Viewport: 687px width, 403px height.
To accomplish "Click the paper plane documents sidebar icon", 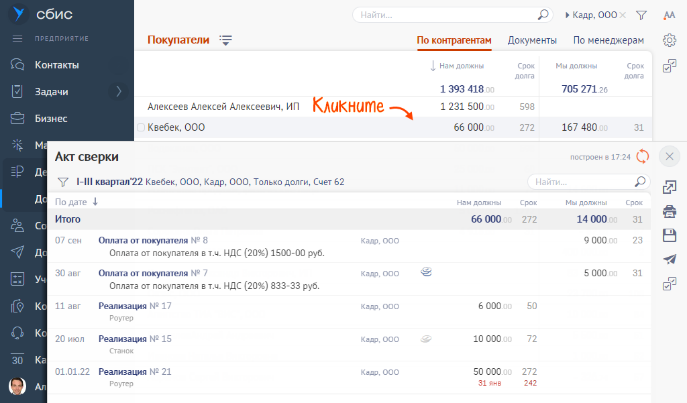I will coord(17,252).
